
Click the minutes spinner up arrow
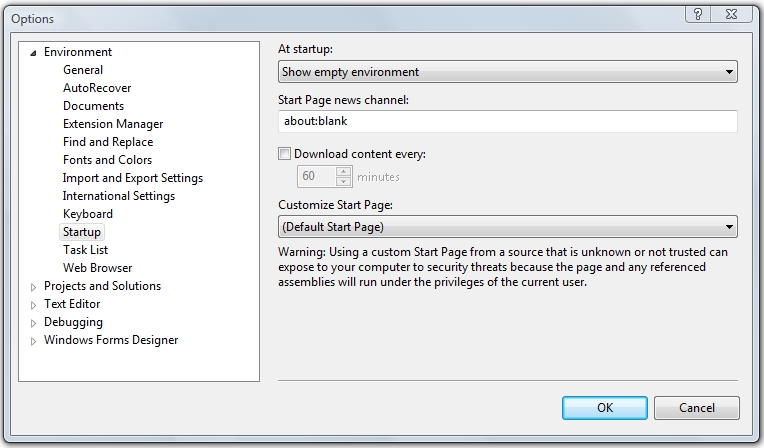tap(344, 172)
